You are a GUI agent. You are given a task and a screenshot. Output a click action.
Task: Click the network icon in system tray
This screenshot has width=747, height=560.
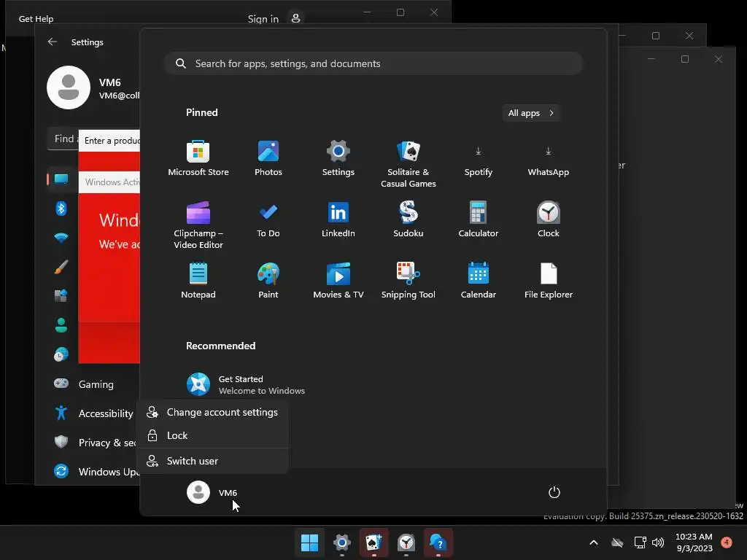click(640, 542)
